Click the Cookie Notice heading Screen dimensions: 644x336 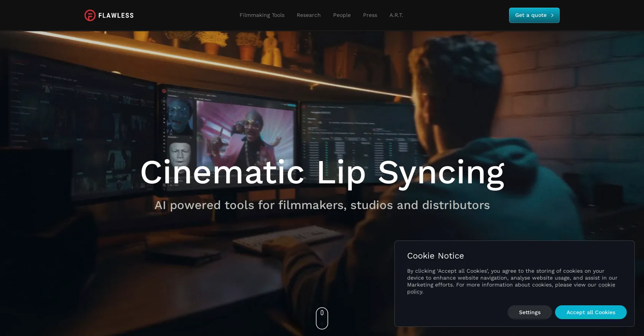[435, 256]
